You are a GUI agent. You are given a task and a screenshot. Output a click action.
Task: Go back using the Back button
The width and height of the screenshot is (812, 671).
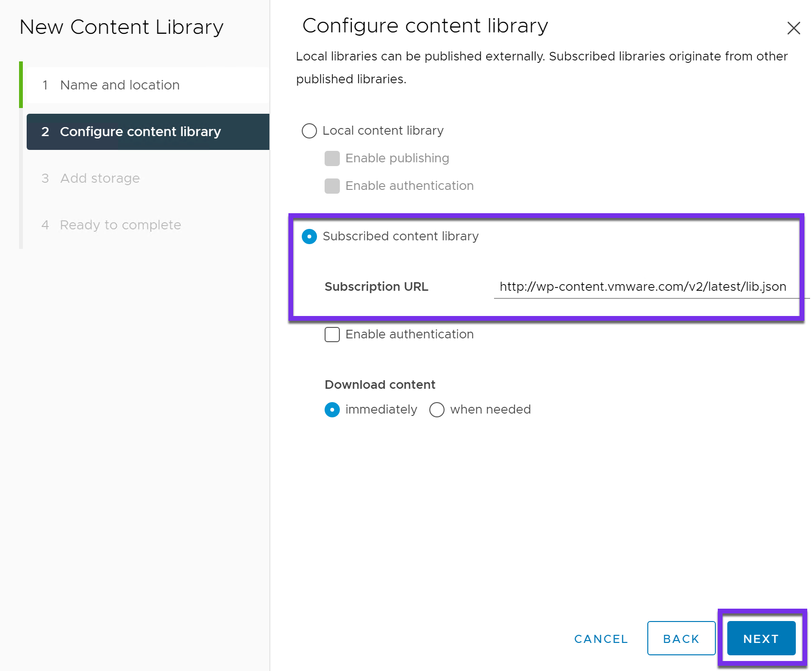pos(681,638)
